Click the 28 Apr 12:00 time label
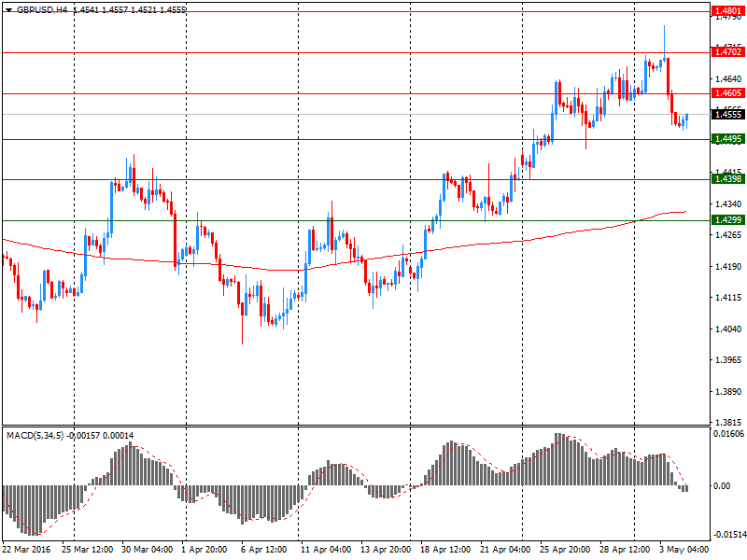The height and width of the screenshot is (560, 747). (x=625, y=549)
